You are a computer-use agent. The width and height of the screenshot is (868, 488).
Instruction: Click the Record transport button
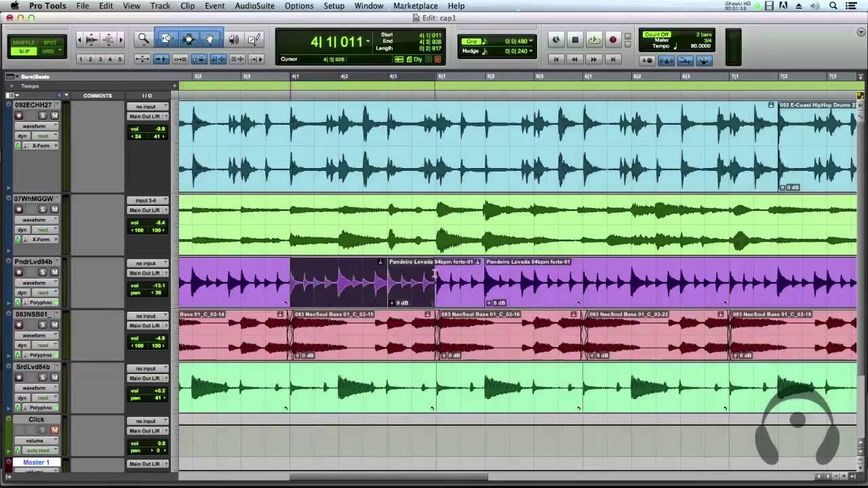point(613,40)
